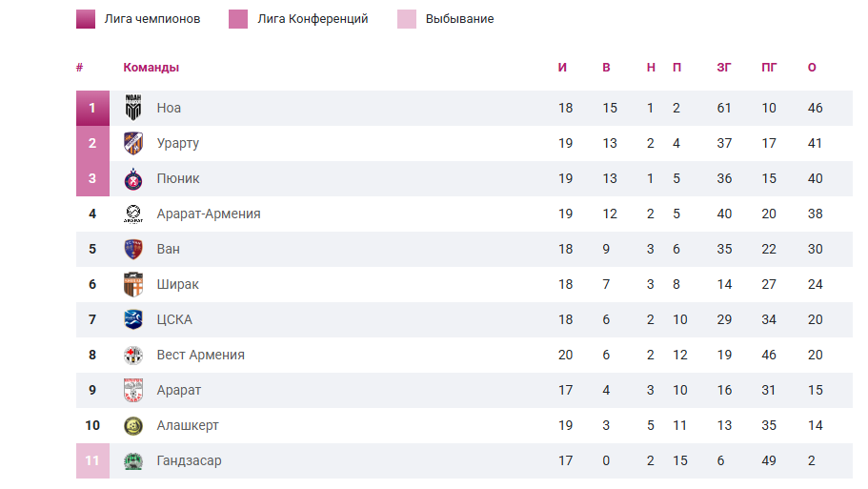Click the Urartu team crest

coord(133,143)
